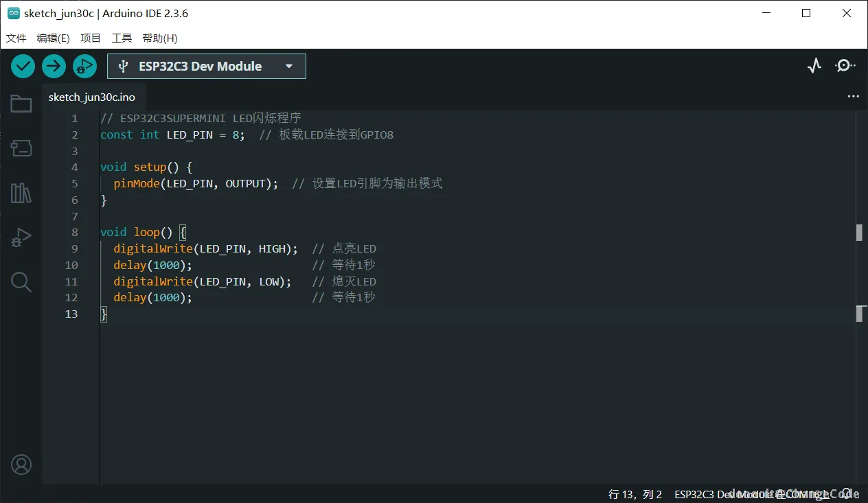Open the Boards Manager sidebar
This screenshot has width=868, height=503.
click(21, 148)
